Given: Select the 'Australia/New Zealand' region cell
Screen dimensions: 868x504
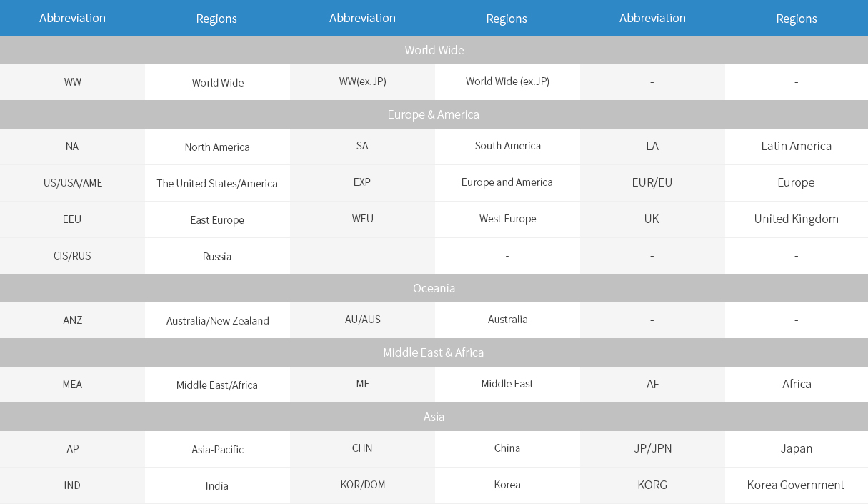Looking at the screenshot, I should (217, 320).
